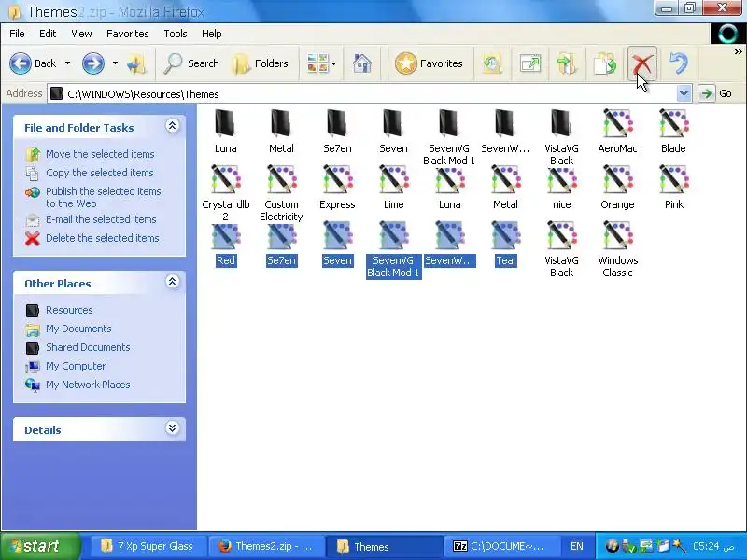Click the EN language indicator
This screenshot has height=560, width=747.
[x=577, y=546]
